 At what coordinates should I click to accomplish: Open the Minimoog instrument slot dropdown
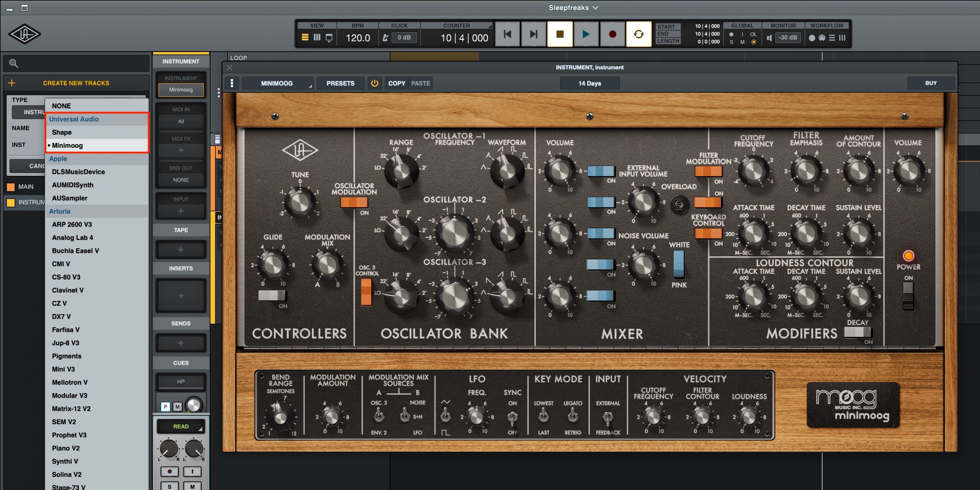[x=181, y=90]
